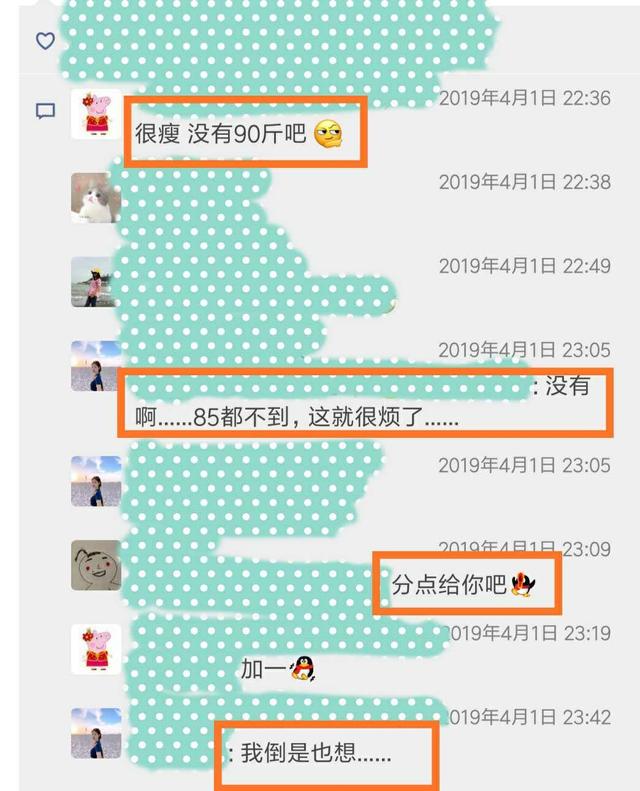Viewport: 640px width, 791px height.
Task: Open the beach girl avatar on the 22:49 comment
Action: pos(96,281)
